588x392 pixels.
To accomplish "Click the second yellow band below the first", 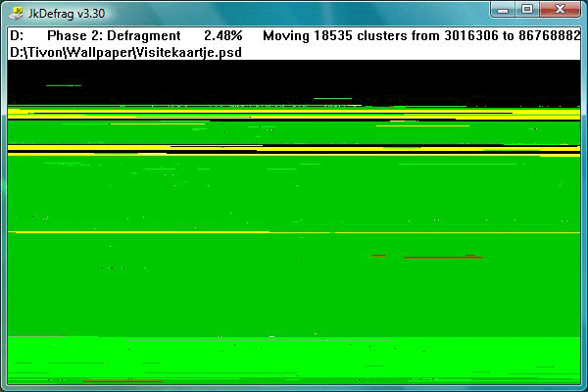I will pyautogui.click(x=294, y=150).
